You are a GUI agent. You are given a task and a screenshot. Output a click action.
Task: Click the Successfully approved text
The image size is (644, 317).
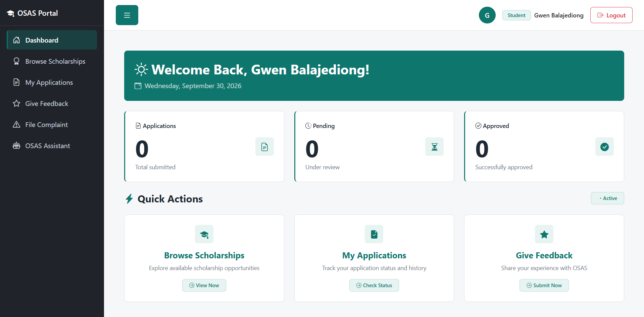[504, 167]
